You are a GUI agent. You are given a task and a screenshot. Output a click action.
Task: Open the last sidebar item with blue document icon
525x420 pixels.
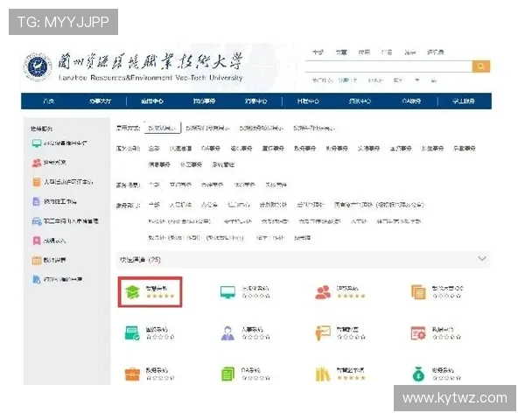click(x=57, y=279)
